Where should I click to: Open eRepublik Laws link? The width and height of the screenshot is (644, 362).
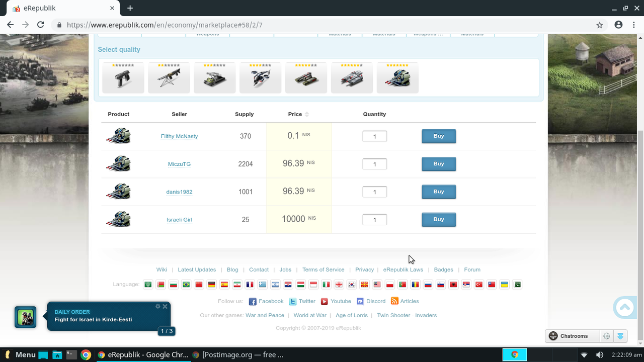(x=403, y=269)
